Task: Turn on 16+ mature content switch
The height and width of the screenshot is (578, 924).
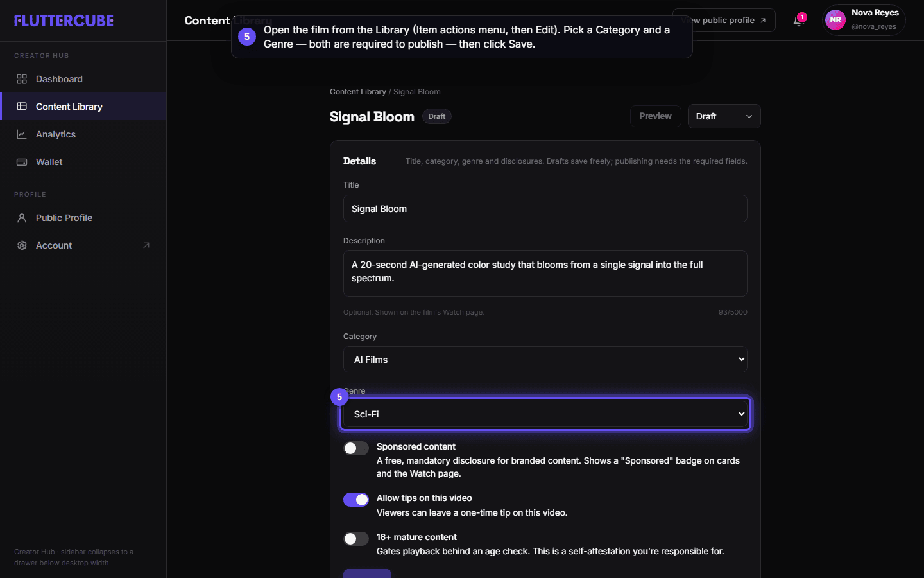Action: 356,539
